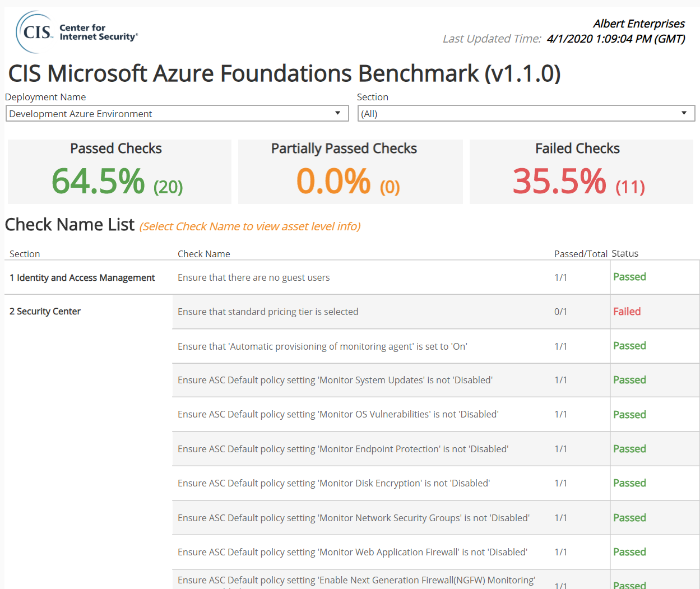The width and height of the screenshot is (700, 589).
Task: Click the 'Monitor Disk Encryption' check name
Action: (x=333, y=483)
